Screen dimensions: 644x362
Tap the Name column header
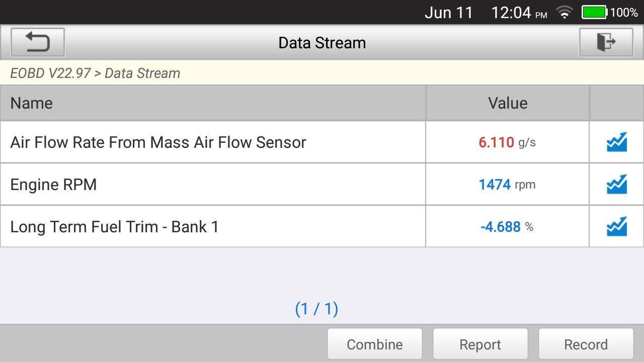click(x=31, y=103)
